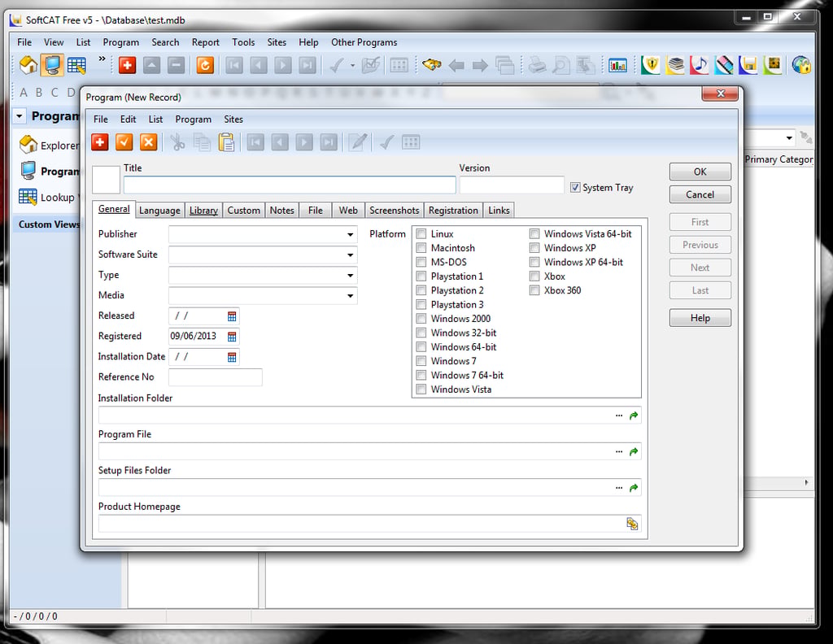
Task: Check the Playstation 3 platform checkbox
Action: pyautogui.click(x=421, y=304)
